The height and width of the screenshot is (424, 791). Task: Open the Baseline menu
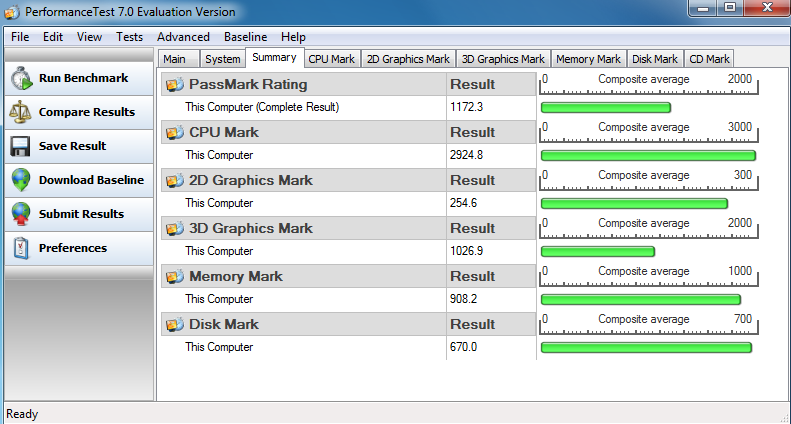[x=245, y=37]
